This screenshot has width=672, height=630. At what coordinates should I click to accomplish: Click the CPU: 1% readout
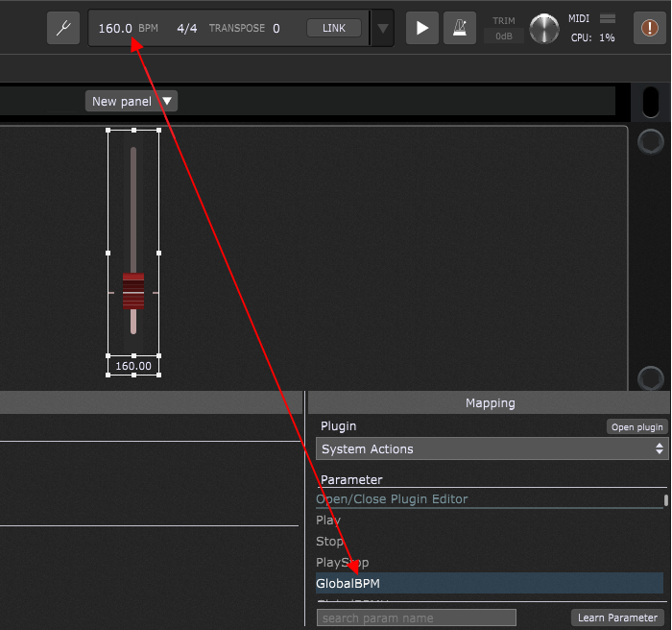[x=592, y=37]
